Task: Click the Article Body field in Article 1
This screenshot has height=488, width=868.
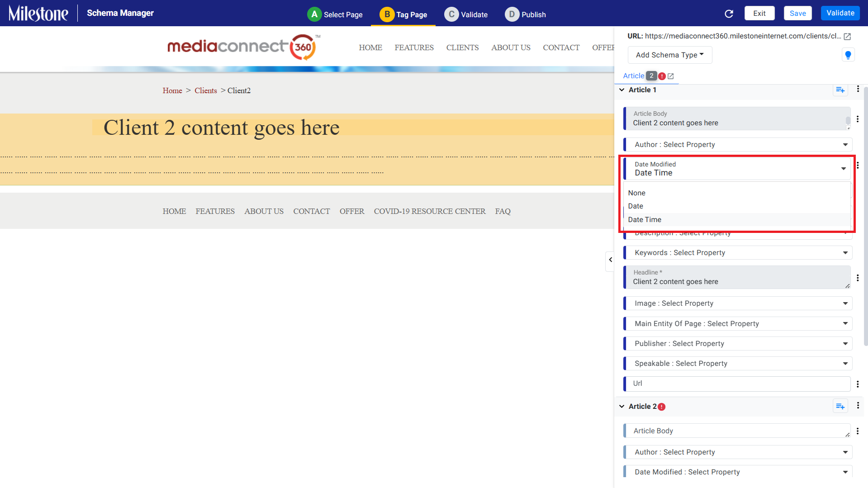Action: [737, 118]
